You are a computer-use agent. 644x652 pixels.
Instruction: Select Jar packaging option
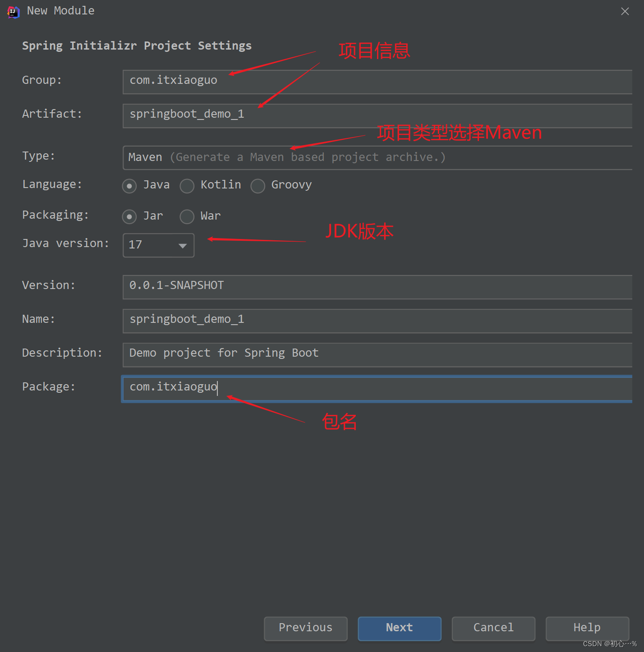[129, 217]
